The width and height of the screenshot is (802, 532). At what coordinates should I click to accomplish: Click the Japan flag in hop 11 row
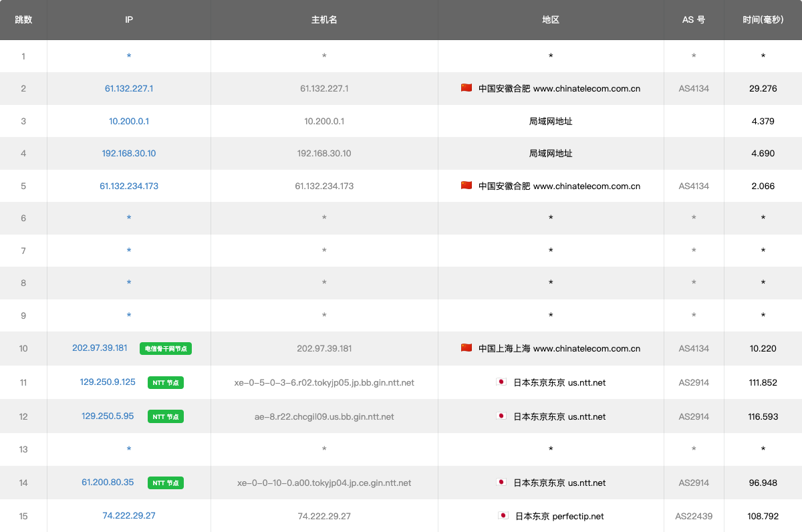coord(501,382)
